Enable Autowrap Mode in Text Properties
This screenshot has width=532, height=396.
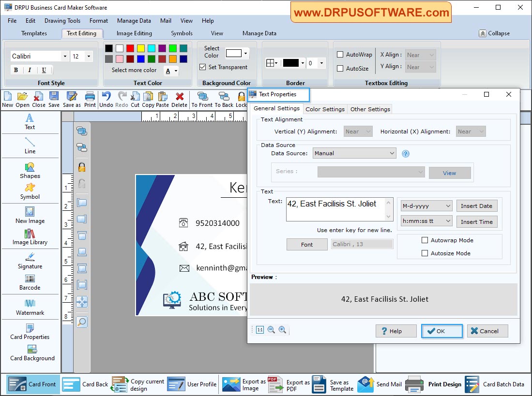point(425,240)
